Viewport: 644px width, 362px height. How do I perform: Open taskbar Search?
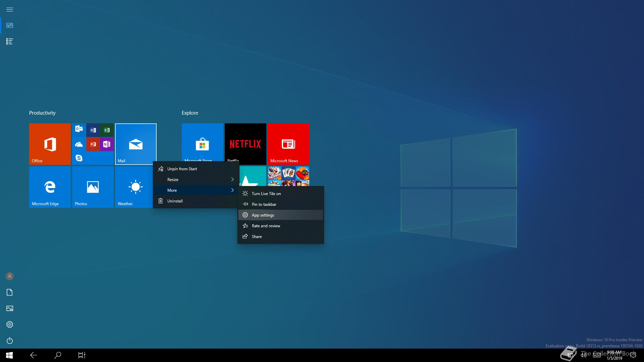58,355
